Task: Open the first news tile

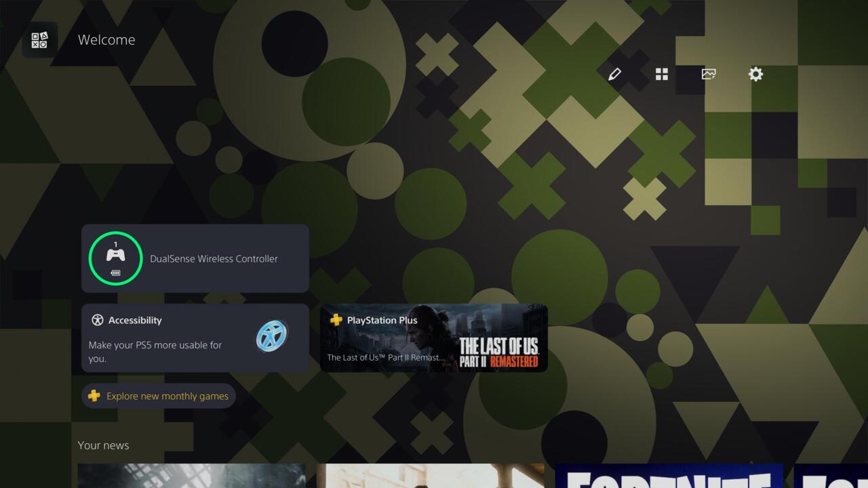Action: point(191,476)
